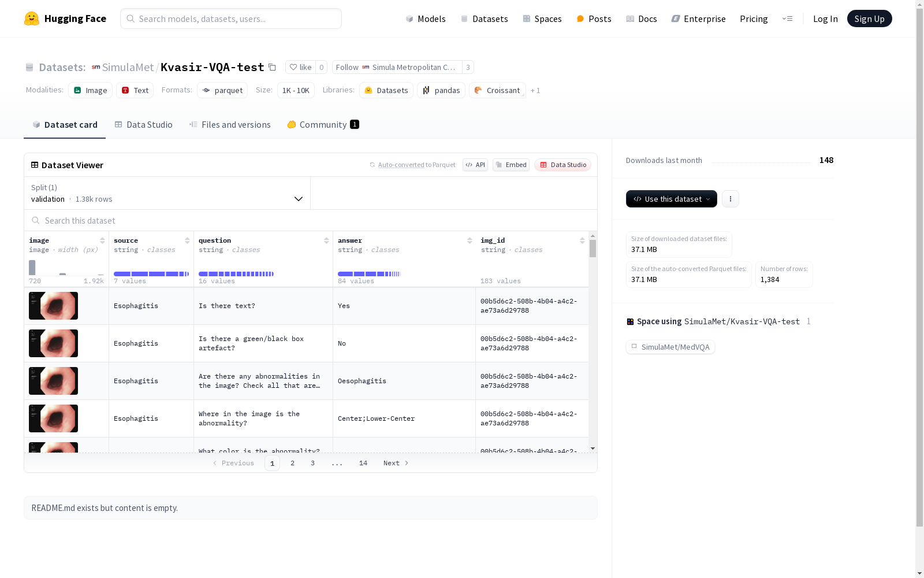Copy dataset name with the copy icon
The width and height of the screenshot is (924, 578).
(272, 68)
